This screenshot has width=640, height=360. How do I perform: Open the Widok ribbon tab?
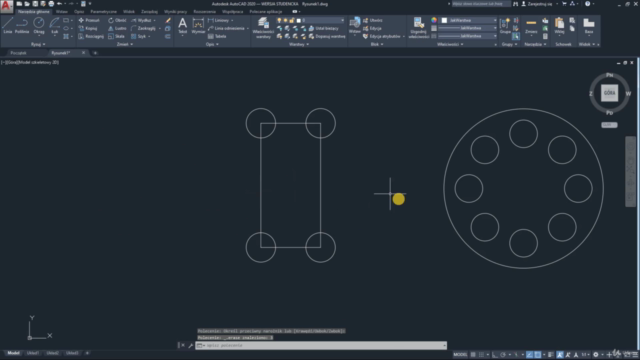coord(129,12)
